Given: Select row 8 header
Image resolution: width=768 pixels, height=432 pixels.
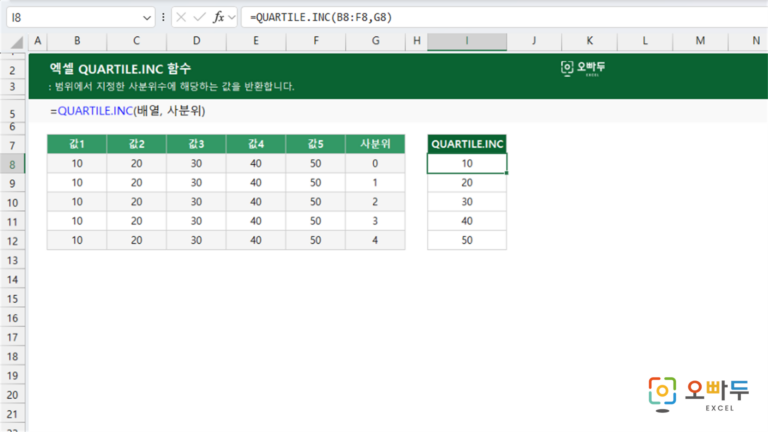Looking at the screenshot, I should click(x=13, y=164).
